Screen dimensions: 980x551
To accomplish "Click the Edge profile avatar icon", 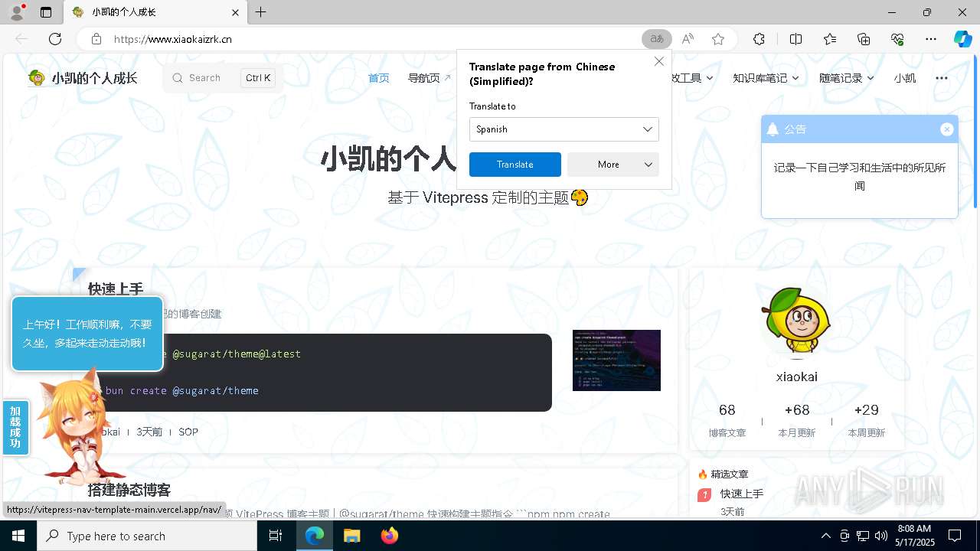I will tap(17, 12).
